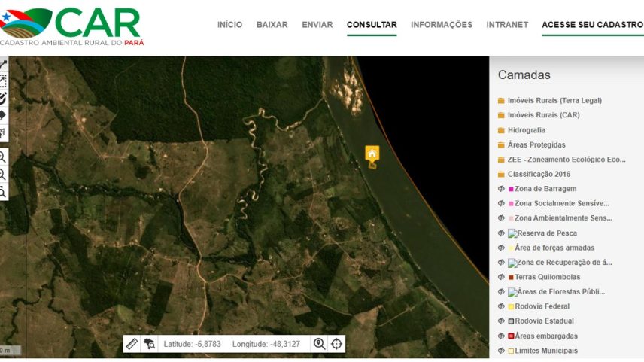Expand Imóveis Rurais (CAR) layer group

coord(543,115)
